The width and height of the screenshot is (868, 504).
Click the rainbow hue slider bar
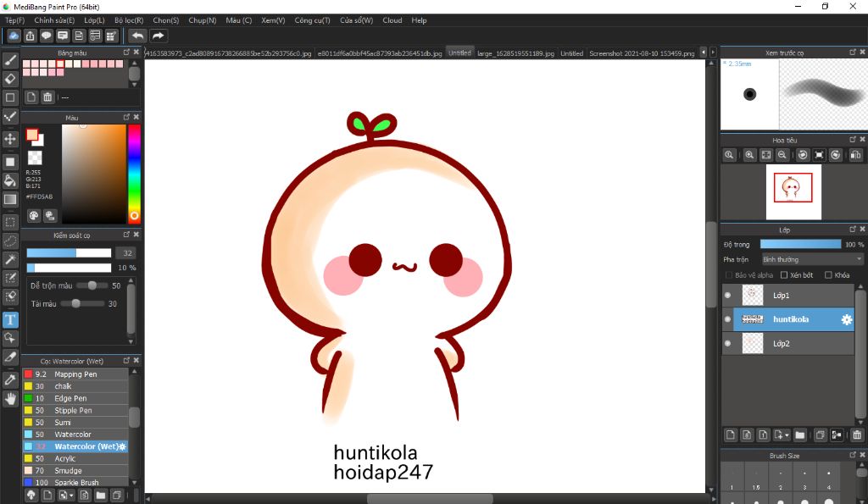pyautogui.click(x=134, y=173)
